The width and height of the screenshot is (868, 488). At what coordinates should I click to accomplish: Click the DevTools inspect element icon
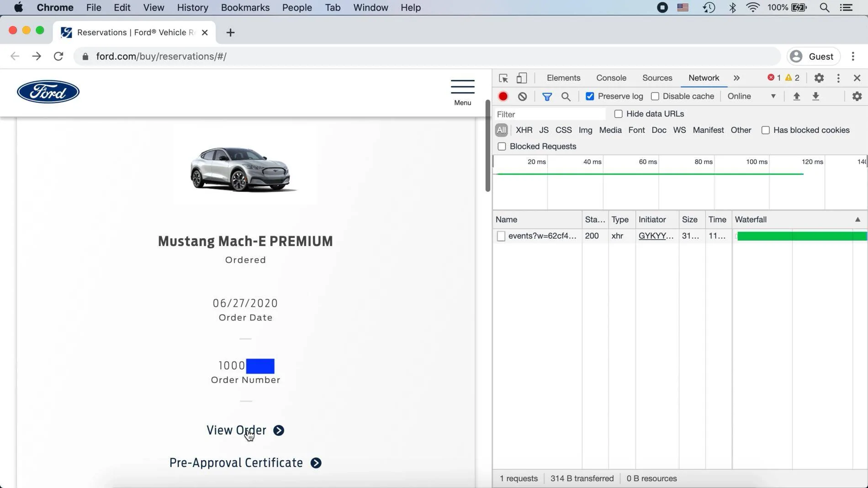click(x=503, y=78)
